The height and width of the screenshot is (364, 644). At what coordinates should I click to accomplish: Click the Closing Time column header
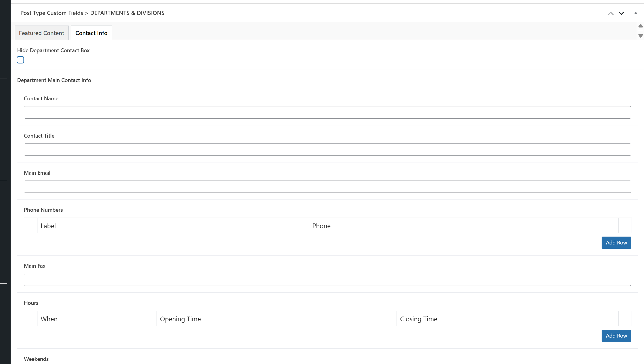(x=418, y=319)
